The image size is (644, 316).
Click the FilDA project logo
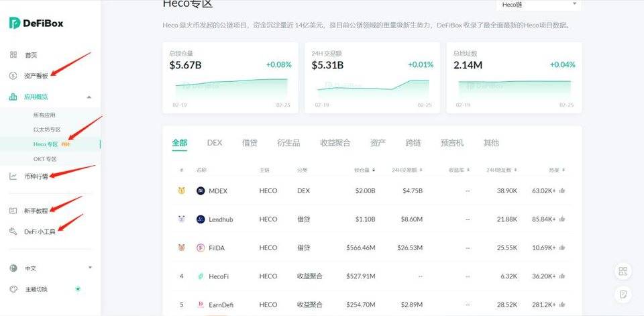coord(201,248)
